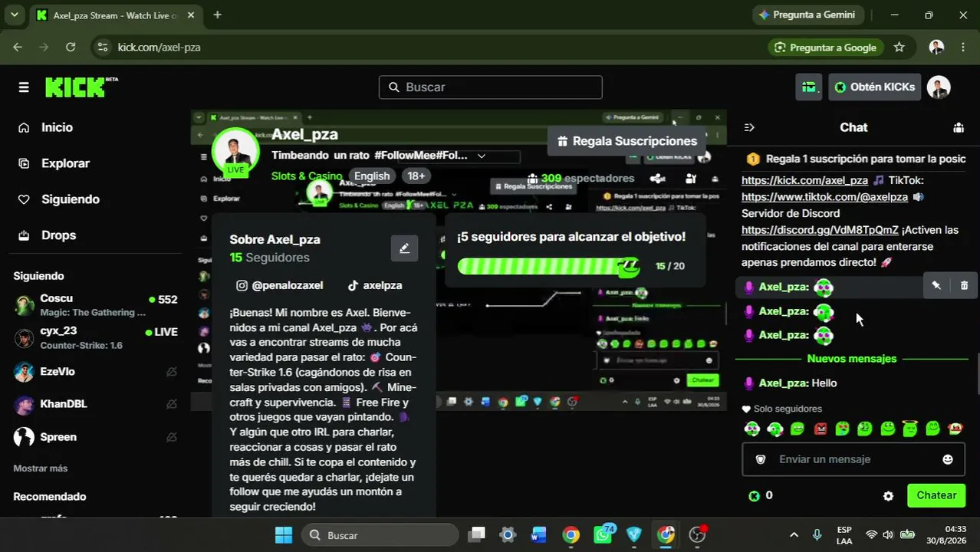Image resolution: width=980 pixels, height=552 pixels.
Task: Click the Enviar un mensaje field
Action: (853, 459)
